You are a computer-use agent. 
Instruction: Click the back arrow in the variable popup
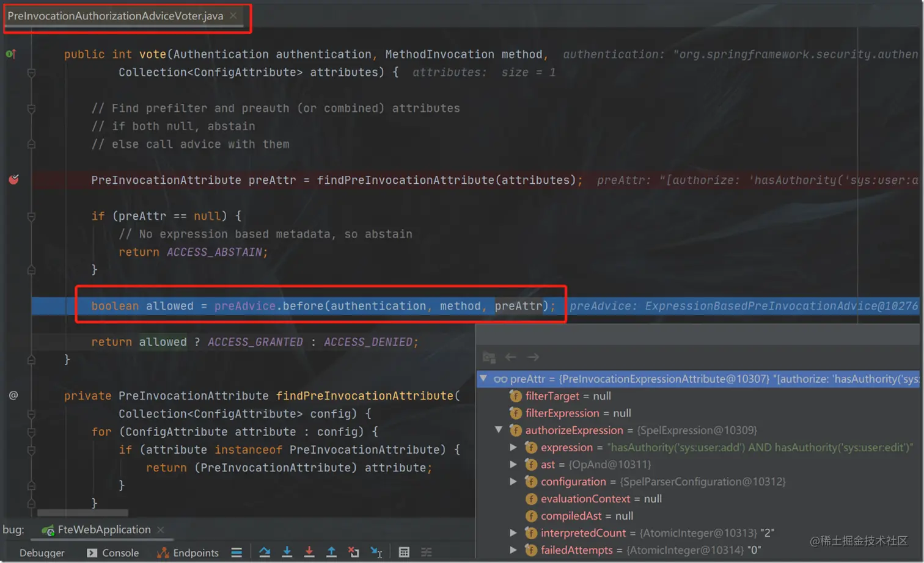coord(511,357)
